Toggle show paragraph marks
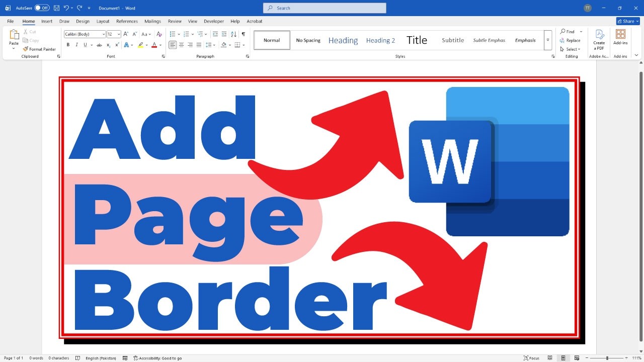 coord(244,34)
